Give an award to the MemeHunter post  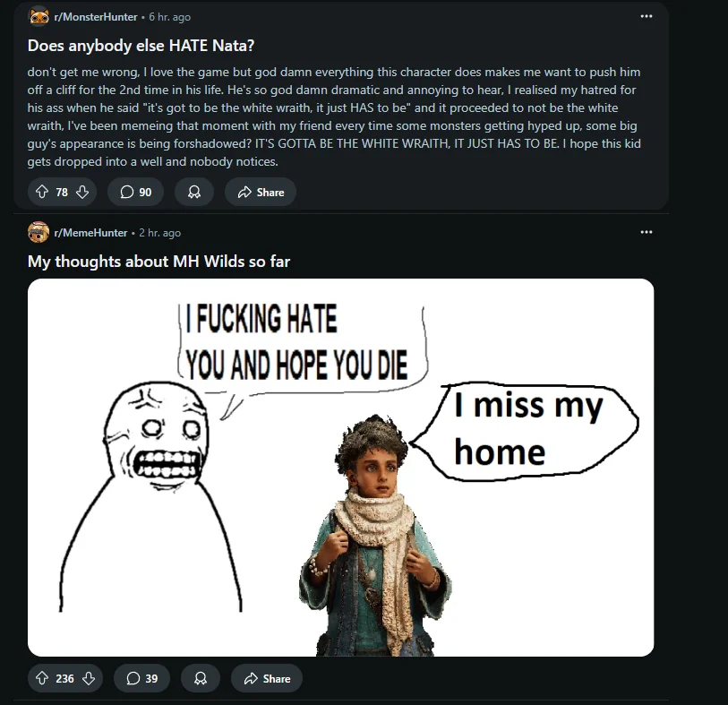click(x=200, y=678)
